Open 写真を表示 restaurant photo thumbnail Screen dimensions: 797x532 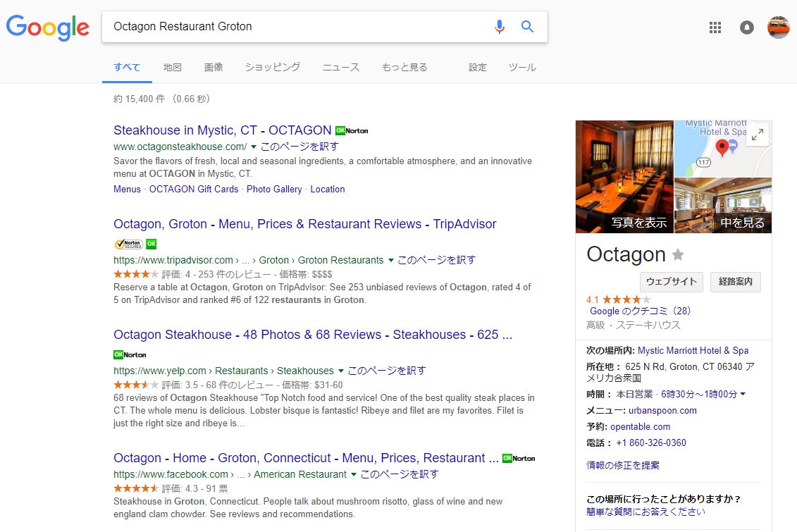coord(624,177)
